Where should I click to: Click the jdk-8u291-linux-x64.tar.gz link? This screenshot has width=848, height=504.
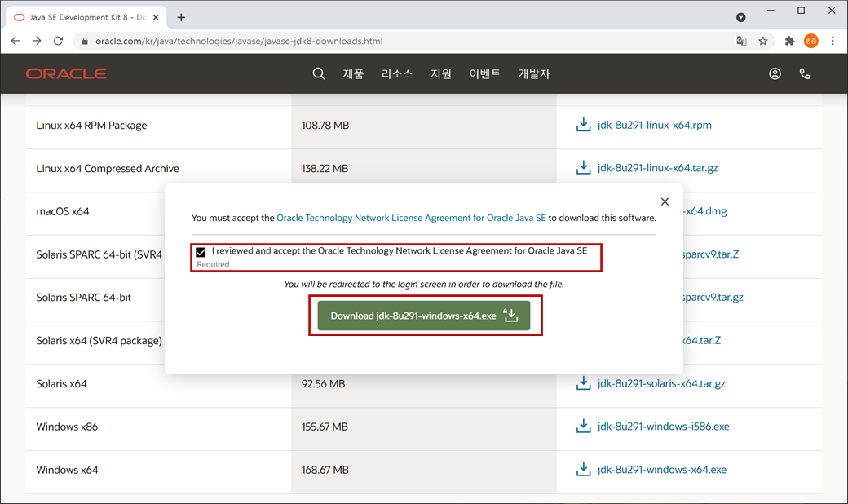[658, 168]
